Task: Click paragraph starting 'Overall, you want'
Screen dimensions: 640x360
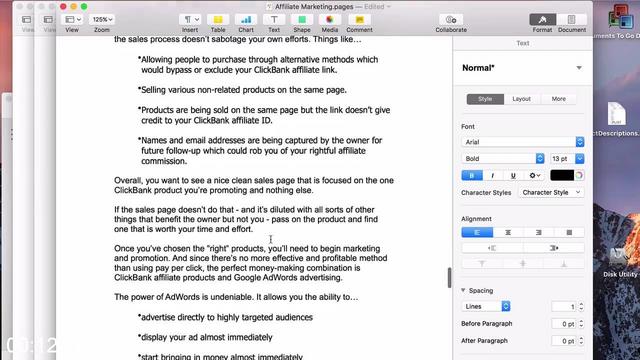Action: (x=254, y=185)
